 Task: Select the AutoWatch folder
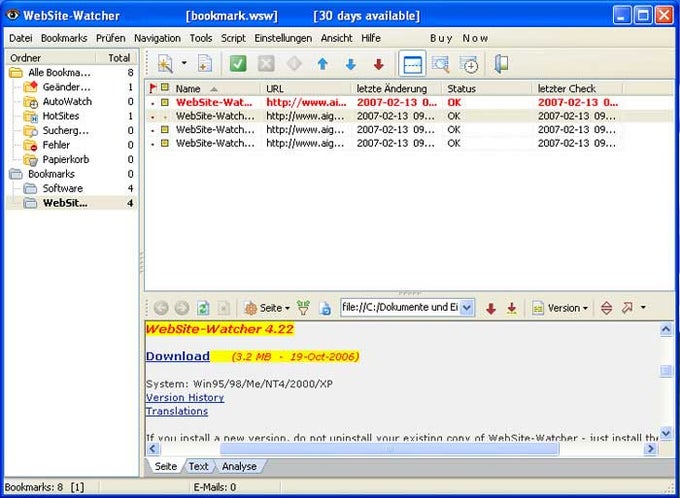67,102
